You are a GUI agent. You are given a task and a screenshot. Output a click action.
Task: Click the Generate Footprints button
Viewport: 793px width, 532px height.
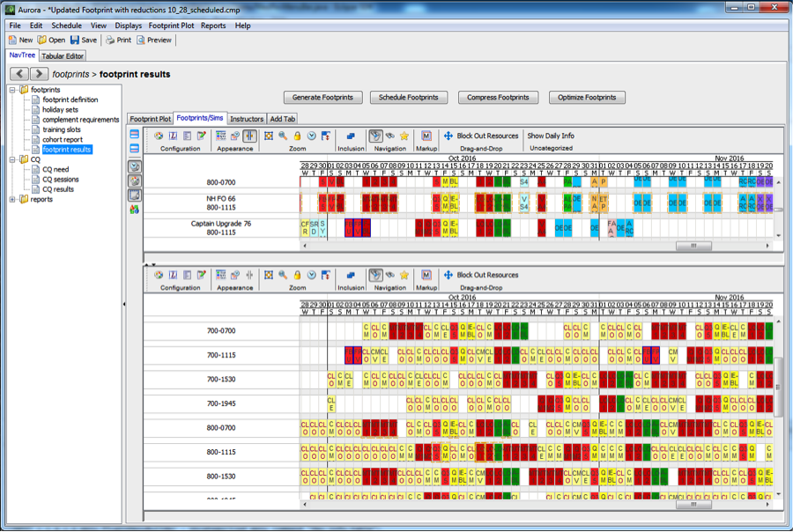(x=322, y=97)
